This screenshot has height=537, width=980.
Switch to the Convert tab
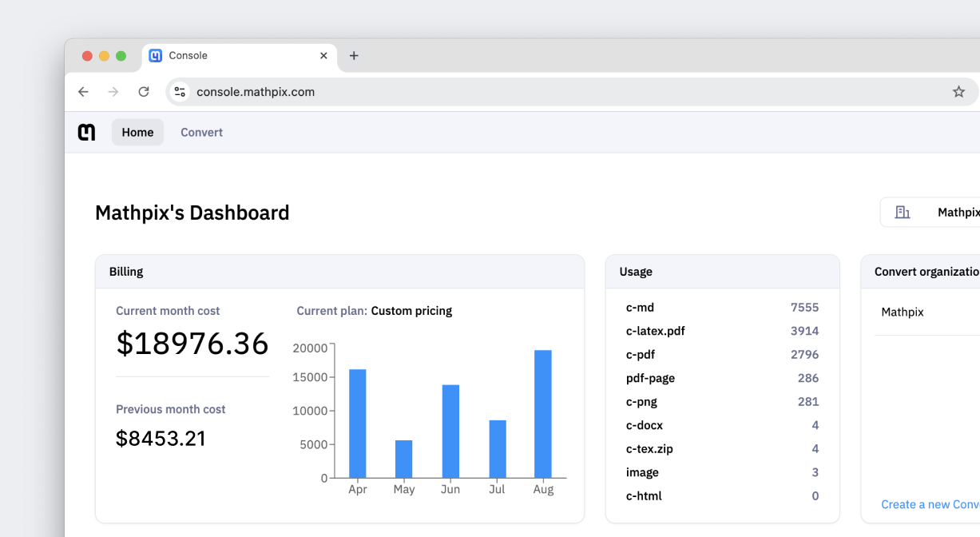tap(201, 133)
